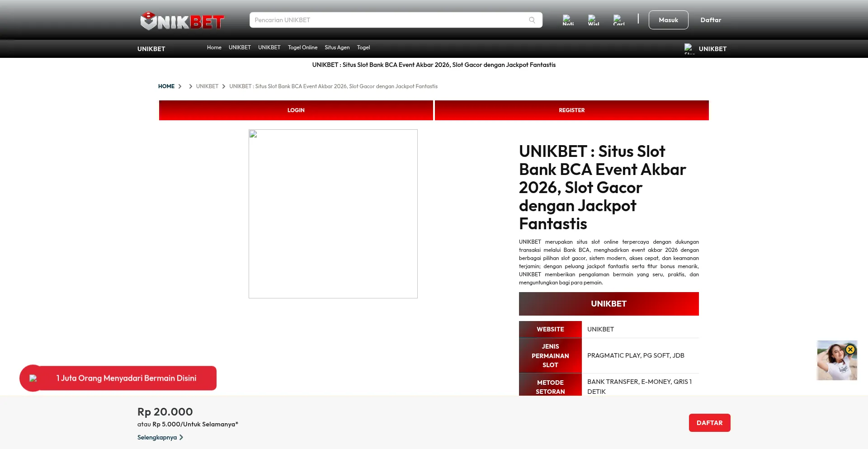Click 'PRAGMATIC PLAY, PG SOFT, JDB' text

tap(636, 355)
